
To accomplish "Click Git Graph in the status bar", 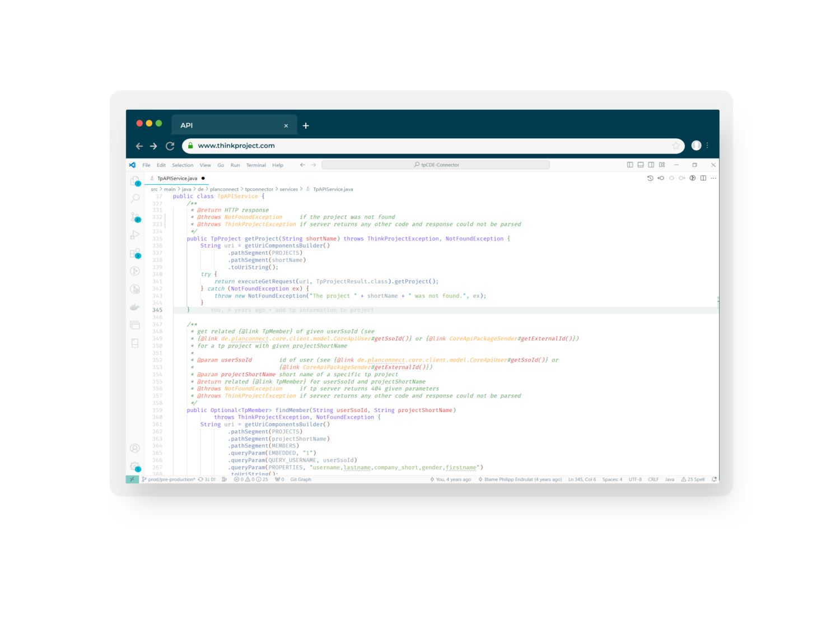I will click(x=301, y=479).
